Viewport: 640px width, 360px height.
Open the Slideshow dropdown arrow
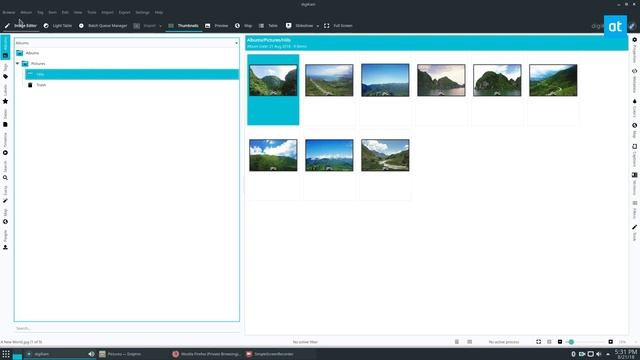click(x=318, y=26)
